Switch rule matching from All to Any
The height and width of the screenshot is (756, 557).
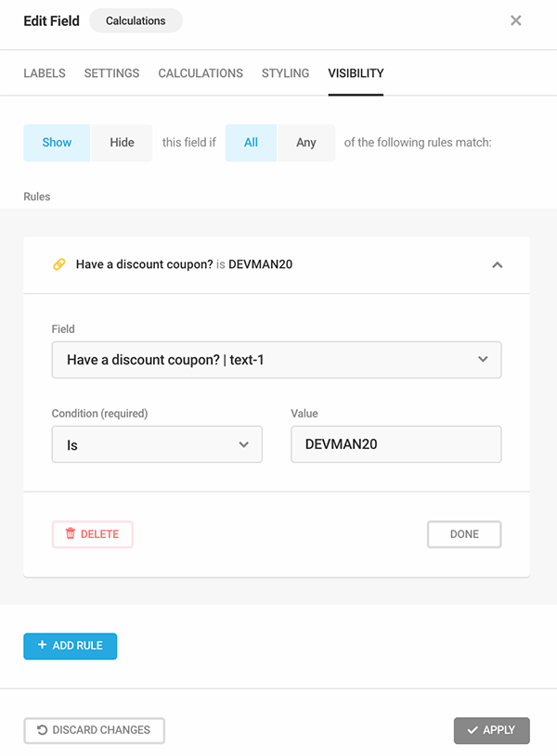(305, 142)
